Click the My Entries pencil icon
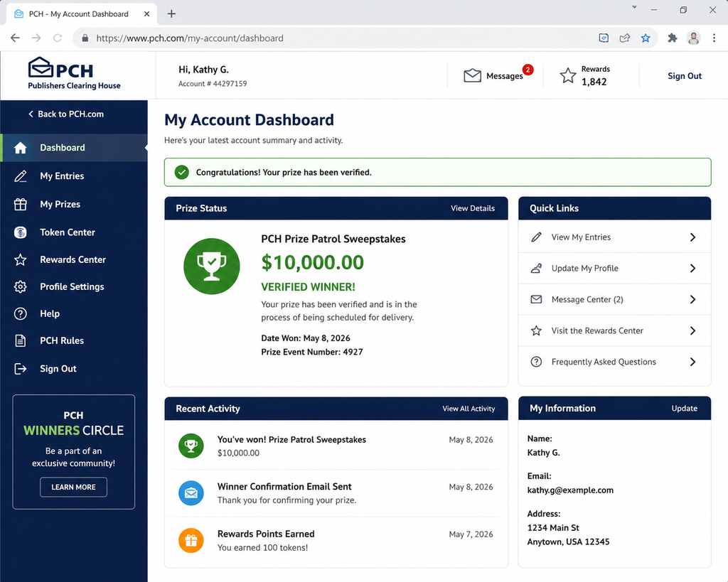 pyautogui.click(x=21, y=176)
